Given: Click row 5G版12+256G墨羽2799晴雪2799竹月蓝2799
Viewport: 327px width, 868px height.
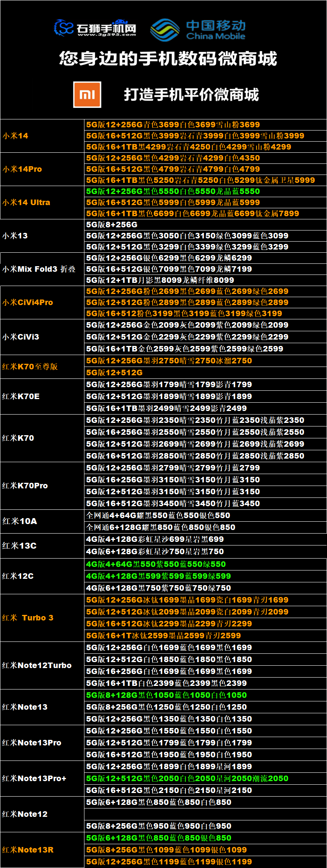Looking at the screenshot, I should click(x=205, y=468).
